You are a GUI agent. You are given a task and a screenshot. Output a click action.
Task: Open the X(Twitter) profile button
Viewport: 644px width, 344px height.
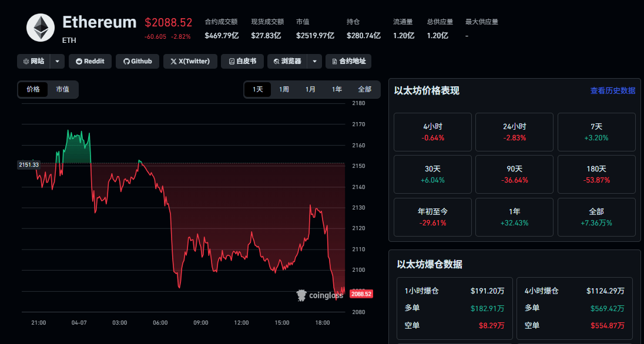point(190,61)
